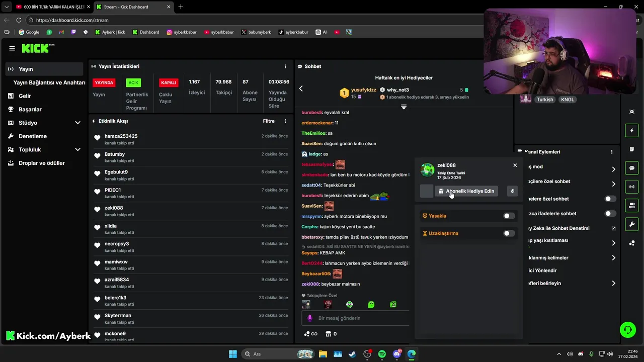Toggle the Uzaklaştırma switch
This screenshot has height=362, width=644.
[x=509, y=233]
